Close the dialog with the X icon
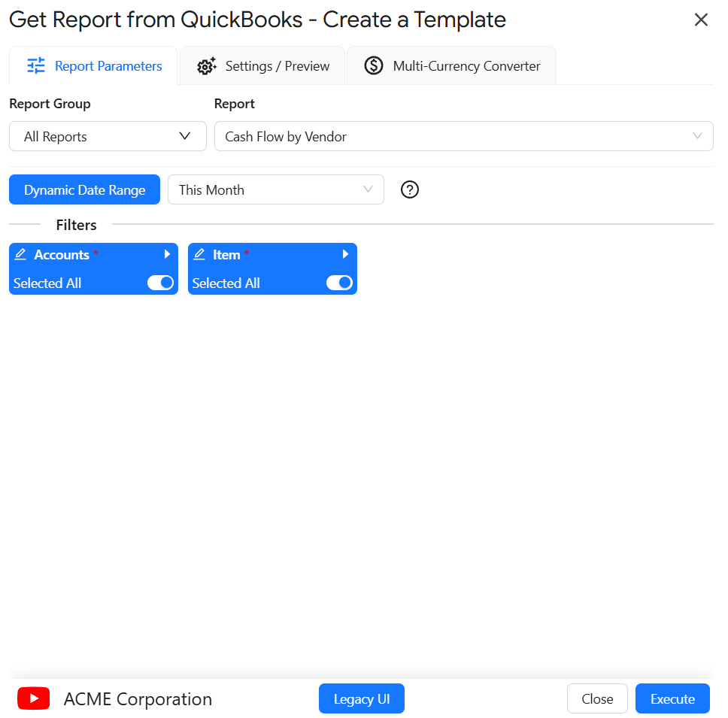This screenshot has width=728, height=718. [x=701, y=20]
